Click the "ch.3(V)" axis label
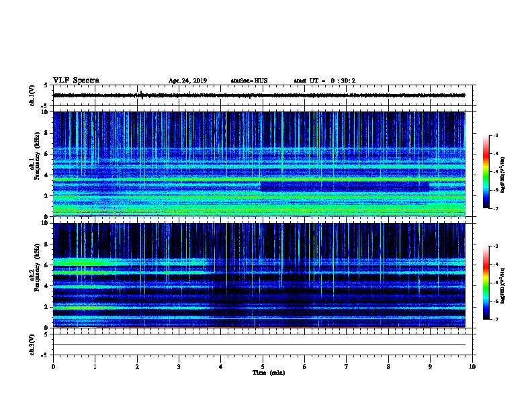The height and width of the screenshot is (411, 532). click(32, 345)
